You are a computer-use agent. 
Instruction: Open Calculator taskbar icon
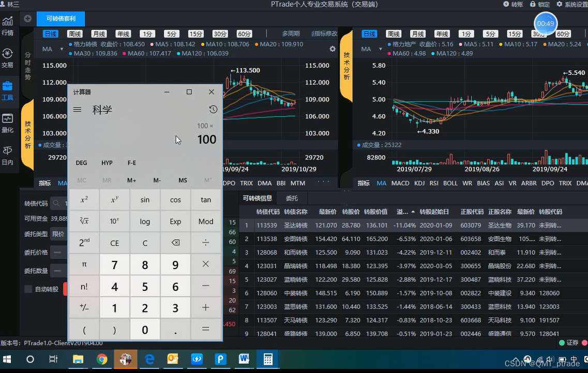coord(268,360)
